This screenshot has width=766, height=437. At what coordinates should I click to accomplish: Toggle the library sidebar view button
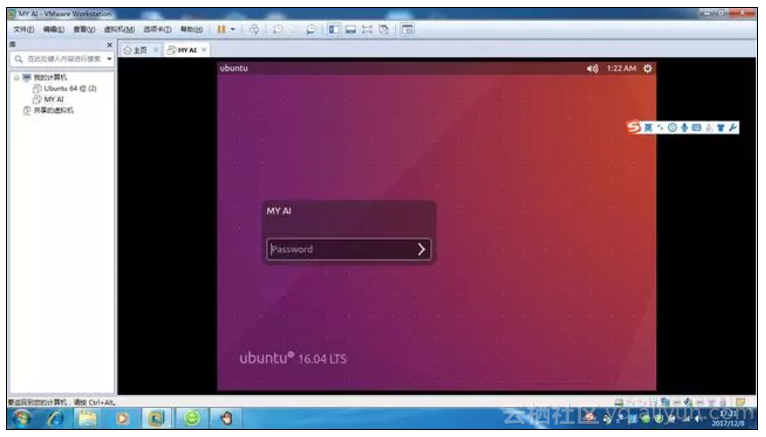(x=334, y=30)
